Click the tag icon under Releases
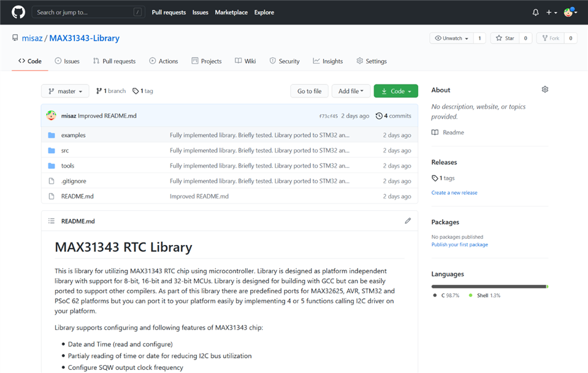 coord(435,178)
